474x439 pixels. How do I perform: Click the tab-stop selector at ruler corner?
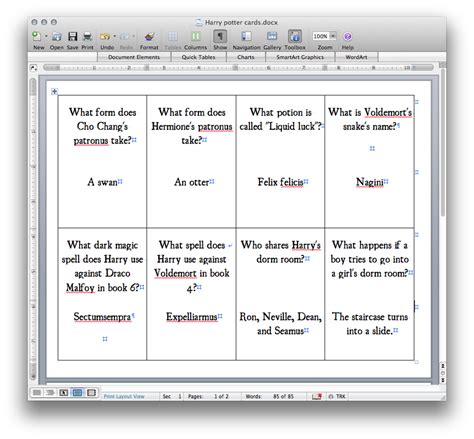[33, 68]
